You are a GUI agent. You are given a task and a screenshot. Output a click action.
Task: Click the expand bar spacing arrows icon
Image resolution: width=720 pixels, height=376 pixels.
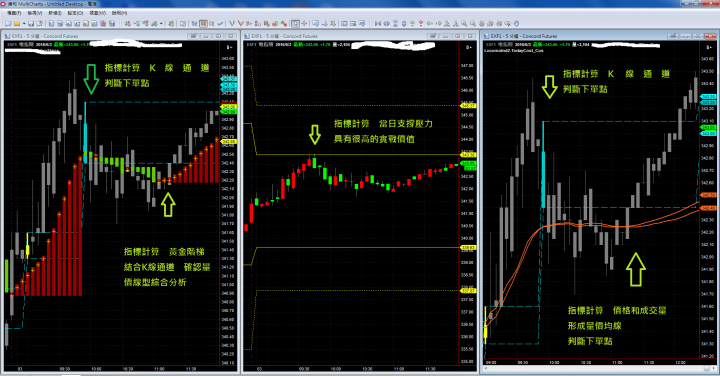387,23
